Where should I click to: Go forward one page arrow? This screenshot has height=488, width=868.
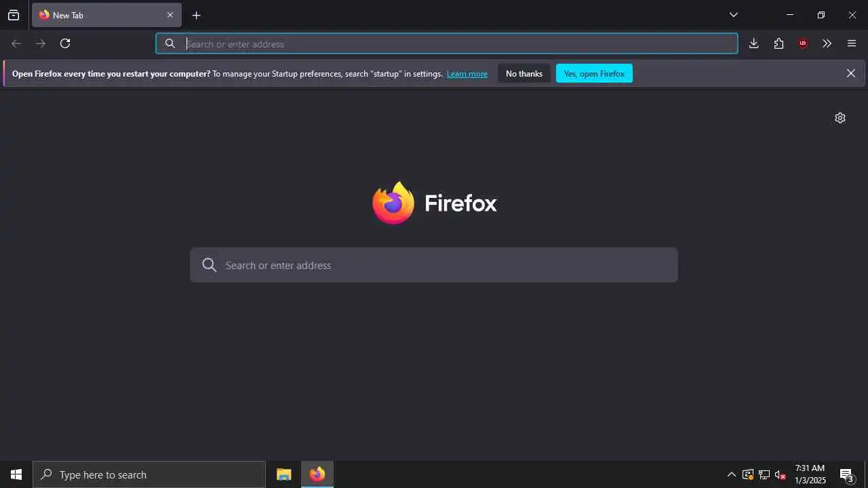(41, 43)
